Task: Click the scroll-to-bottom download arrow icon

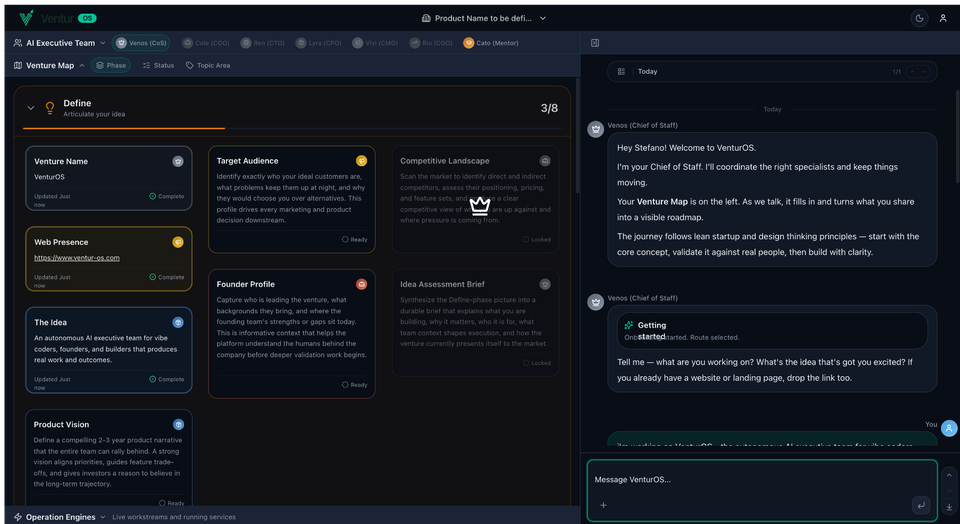Action: pos(948,507)
